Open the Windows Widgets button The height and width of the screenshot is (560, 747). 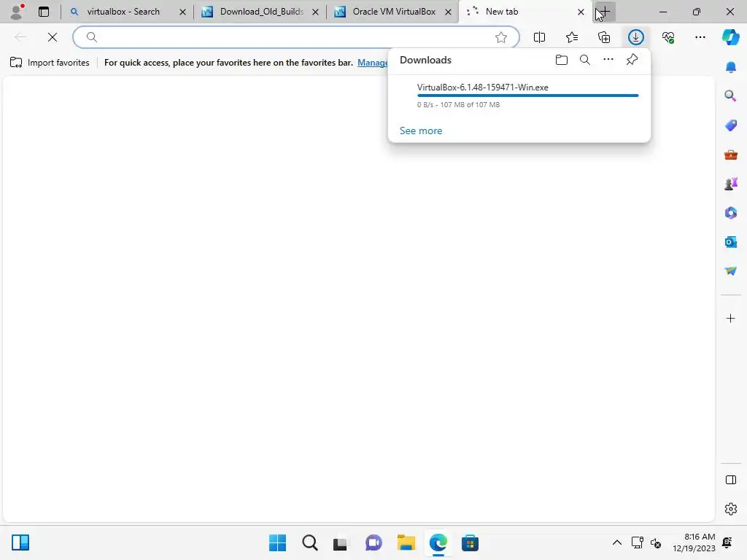20,542
